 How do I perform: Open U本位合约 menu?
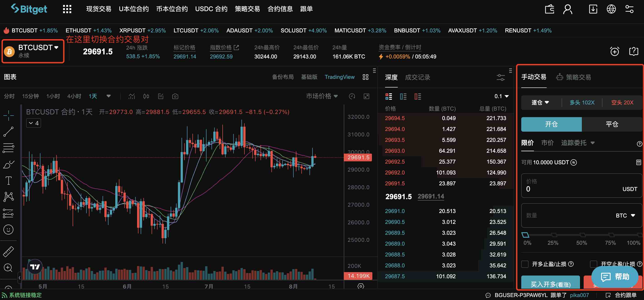coord(133,9)
